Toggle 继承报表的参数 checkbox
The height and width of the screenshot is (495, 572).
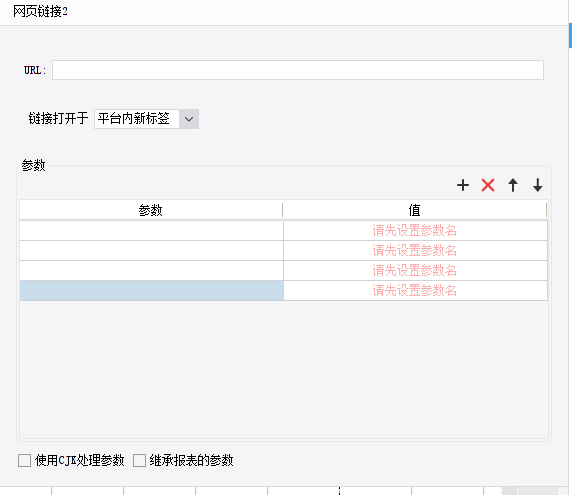(x=139, y=460)
